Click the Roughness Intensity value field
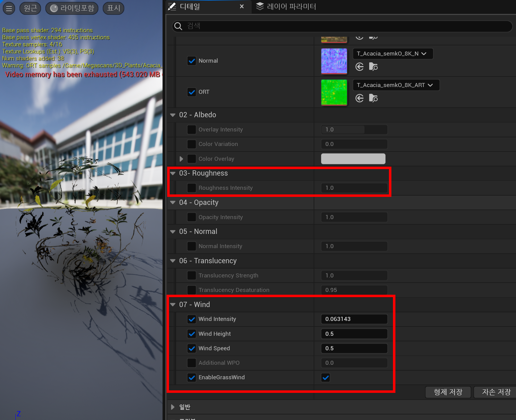 (354, 188)
